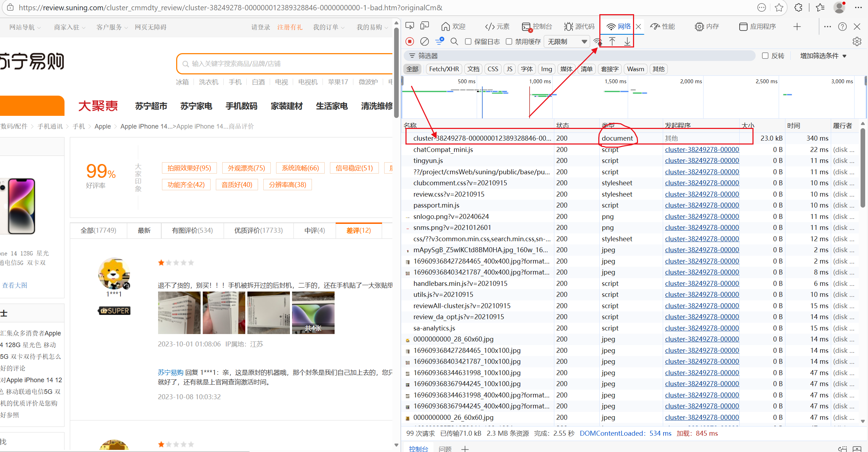The height and width of the screenshot is (452, 868).
Task: Switch to 元素 DevTools tab
Action: (x=497, y=27)
